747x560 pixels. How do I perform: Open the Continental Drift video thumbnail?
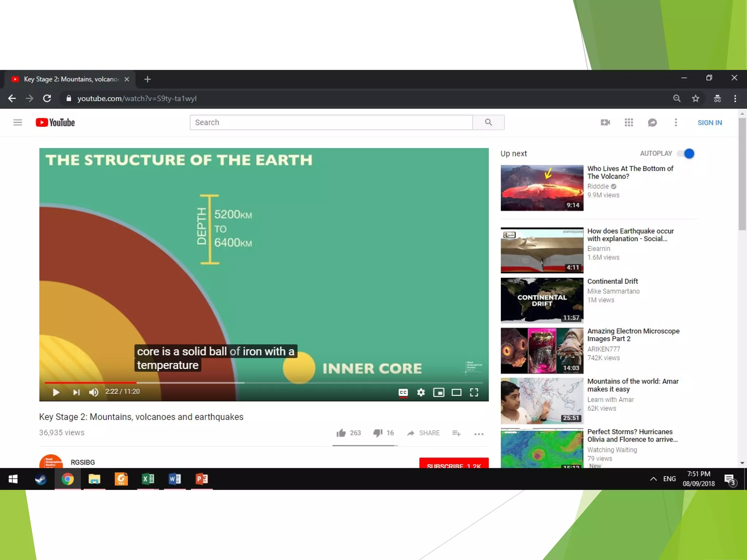pyautogui.click(x=542, y=300)
